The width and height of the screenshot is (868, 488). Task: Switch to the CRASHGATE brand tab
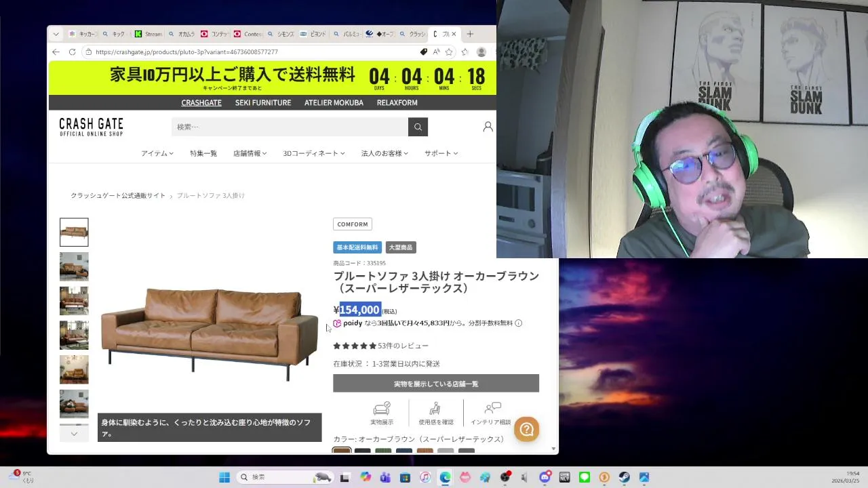click(x=201, y=103)
